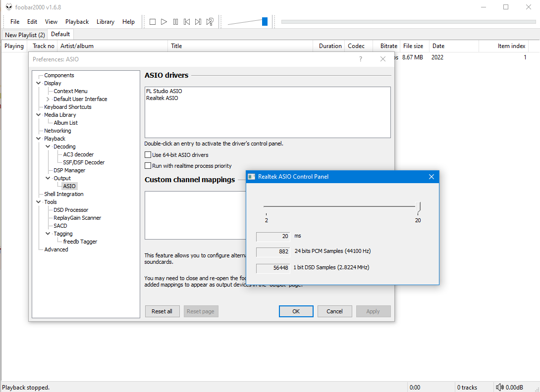Click the Realtek ASIO buffer size slider thumb
This screenshot has height=392, width=540.
418,207
